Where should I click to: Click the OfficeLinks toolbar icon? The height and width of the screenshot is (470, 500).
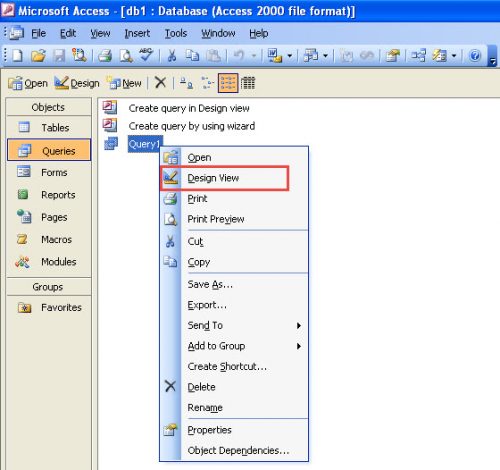pos(275,55)
